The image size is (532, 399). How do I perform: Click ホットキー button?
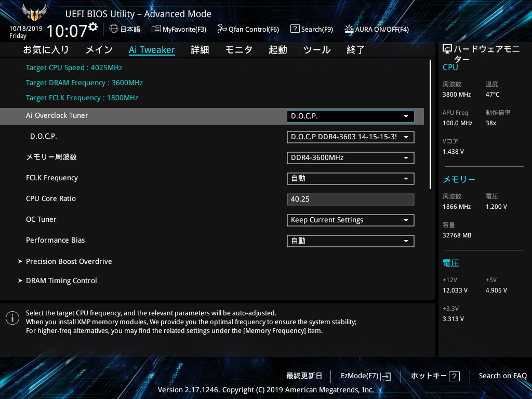tap(435, 376)
